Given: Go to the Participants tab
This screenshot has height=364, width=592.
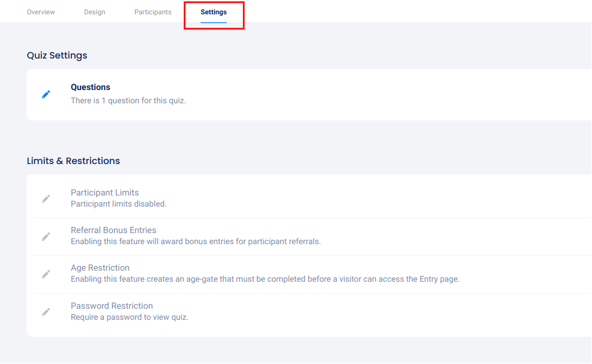Looking at the screenshot, I should (x=153, y=12).
